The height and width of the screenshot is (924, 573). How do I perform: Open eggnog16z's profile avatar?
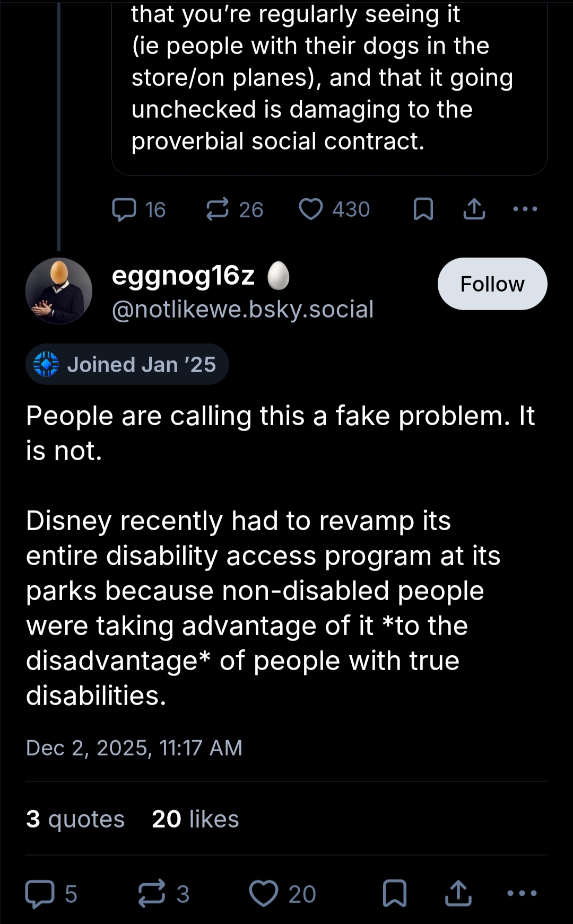(x=59, y=291)
